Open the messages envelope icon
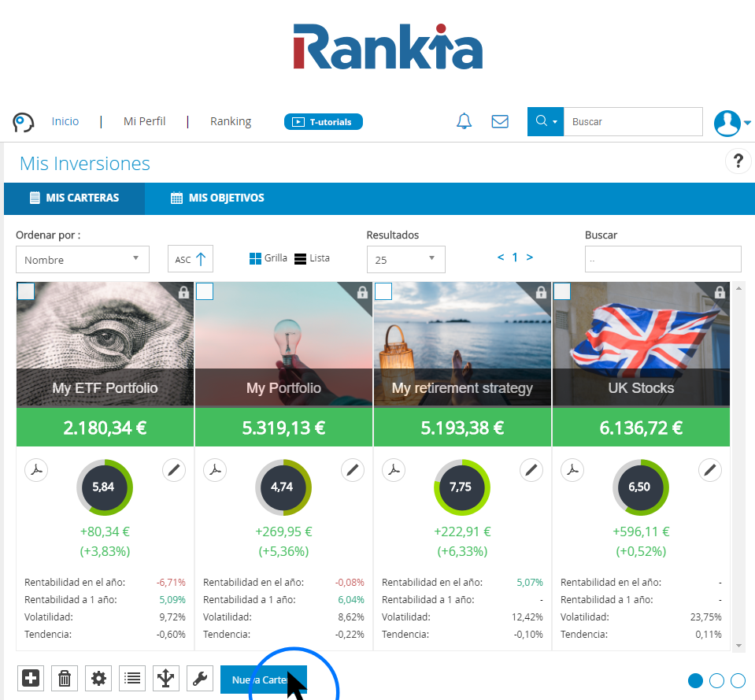 (x=500, y=121)
